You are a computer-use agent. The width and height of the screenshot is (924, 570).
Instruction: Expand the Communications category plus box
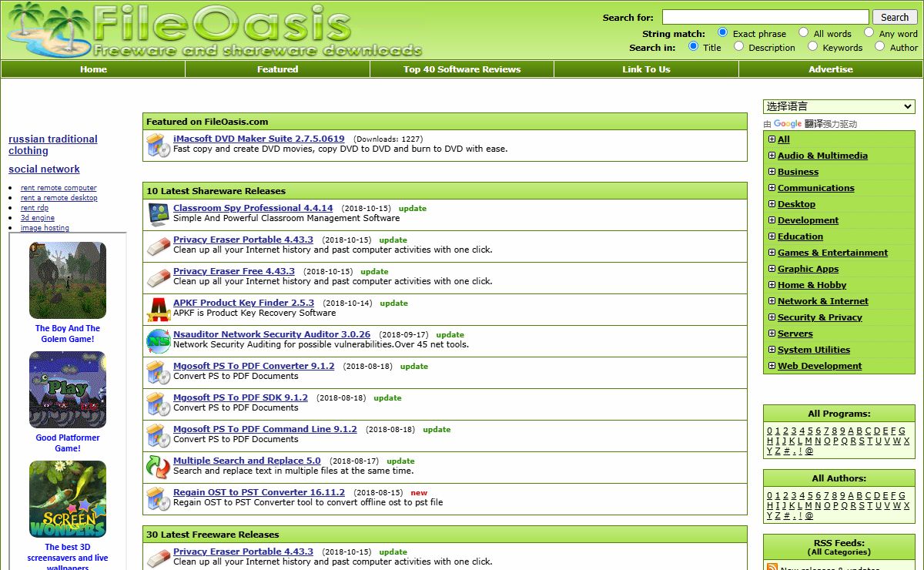pyautogui.click(x=772, y=188)
